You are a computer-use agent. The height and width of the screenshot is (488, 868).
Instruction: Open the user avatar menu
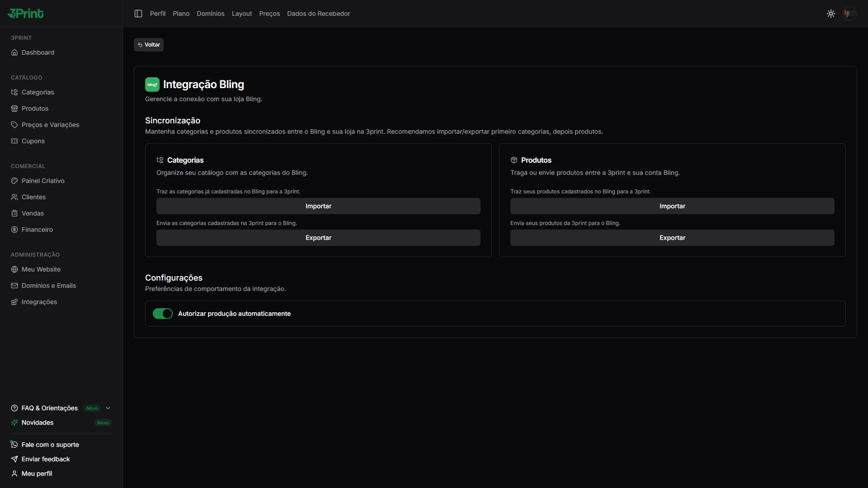click(x=850, y=14)
